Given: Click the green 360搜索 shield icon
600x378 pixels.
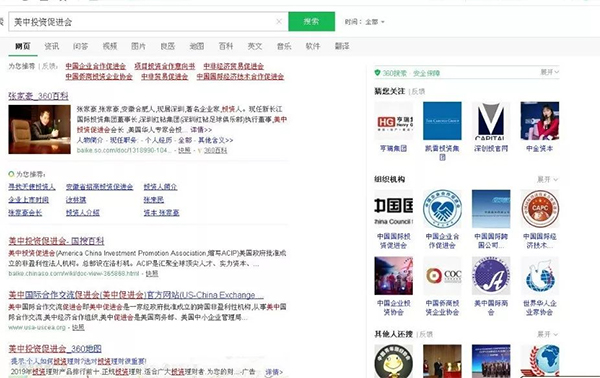Looking at the screenshot, I should (x=377, y=72).
